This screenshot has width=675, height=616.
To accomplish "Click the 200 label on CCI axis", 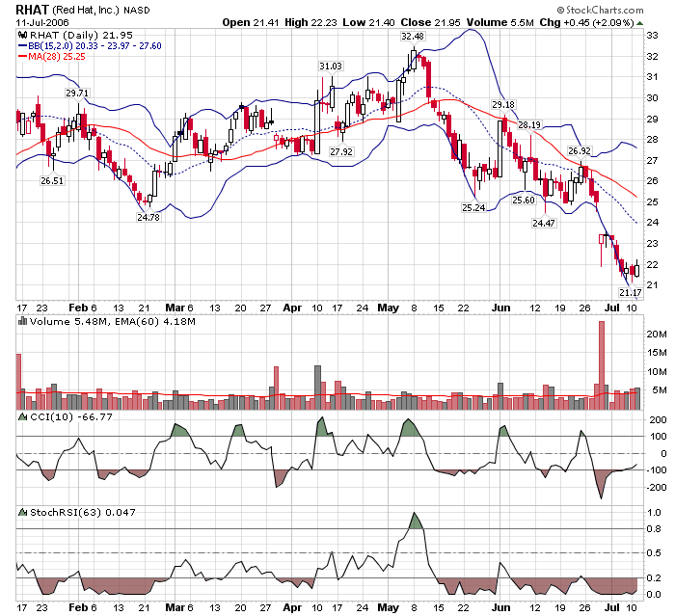I will pyautogui.click(x=658, y=420).
